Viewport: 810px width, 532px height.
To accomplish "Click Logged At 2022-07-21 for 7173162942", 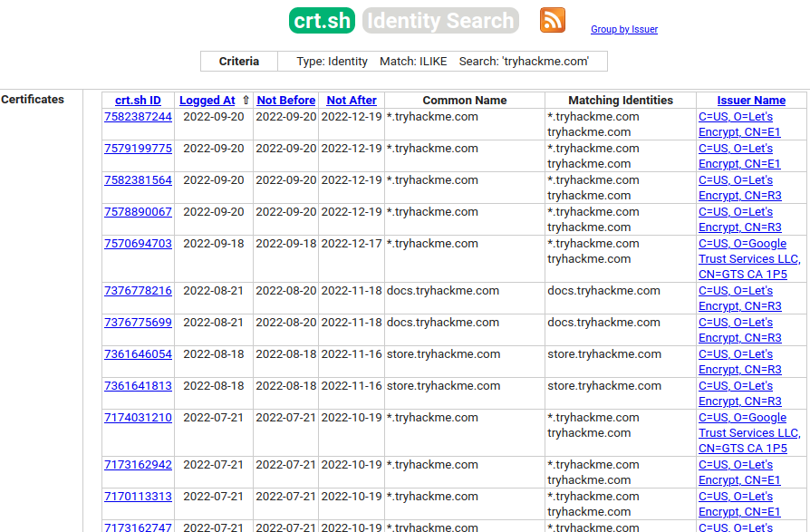I will pos(213,465).
